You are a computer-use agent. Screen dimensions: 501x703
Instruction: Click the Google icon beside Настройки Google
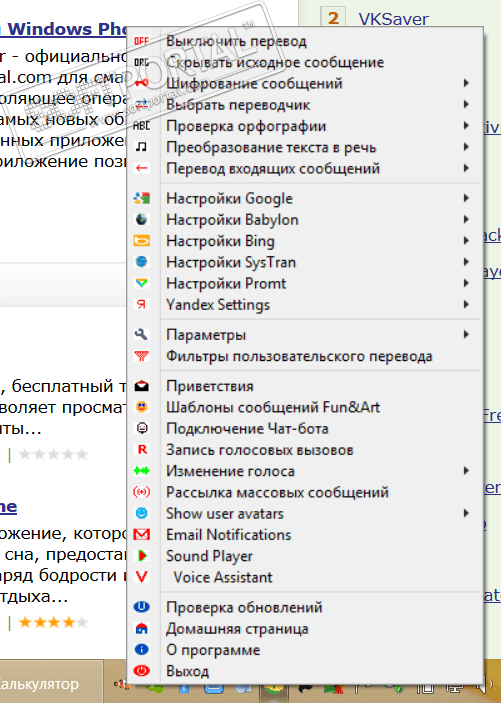coord(141,198)
